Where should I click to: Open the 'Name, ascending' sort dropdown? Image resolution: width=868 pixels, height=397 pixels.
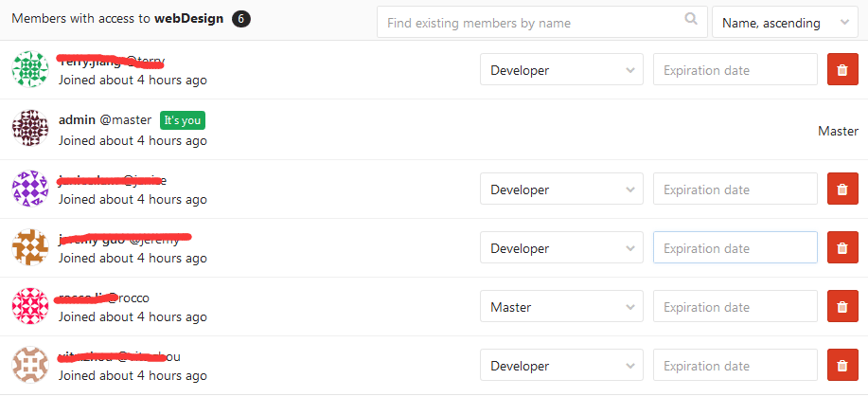[784, 23]
